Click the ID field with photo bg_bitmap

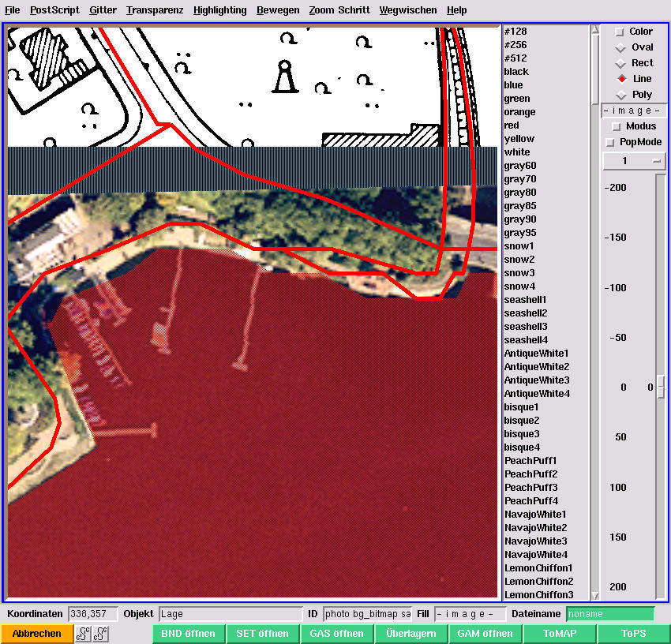(x=368, y=614)
